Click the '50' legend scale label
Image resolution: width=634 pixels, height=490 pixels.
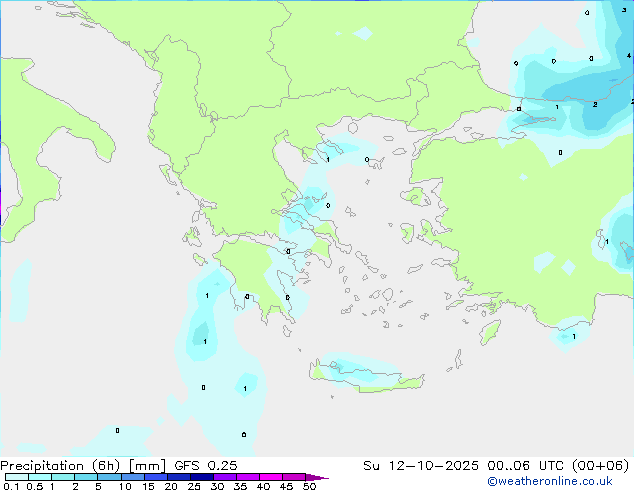click(x=309, y=486)
